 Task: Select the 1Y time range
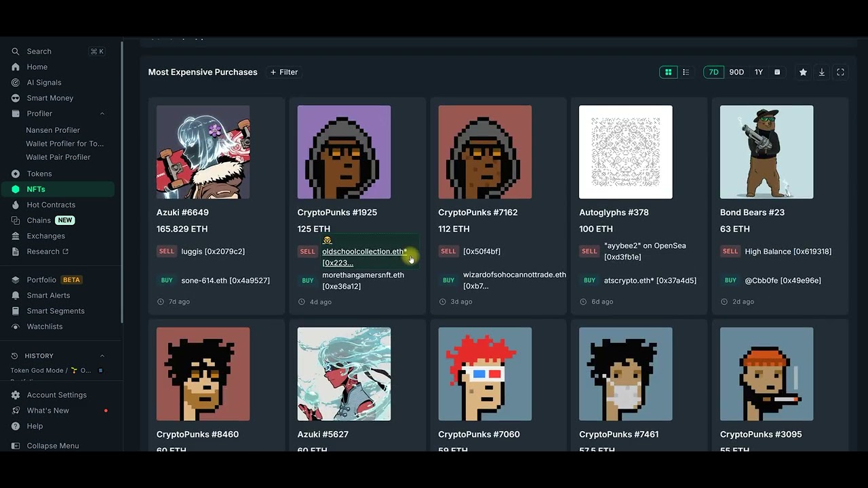(x=759, y=73)
